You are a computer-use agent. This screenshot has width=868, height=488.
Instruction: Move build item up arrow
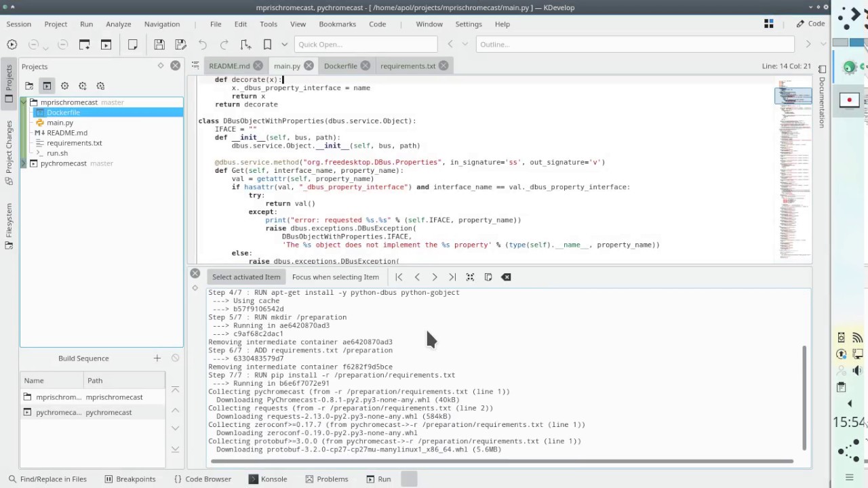pyautogui.click(x=175, y=410)
